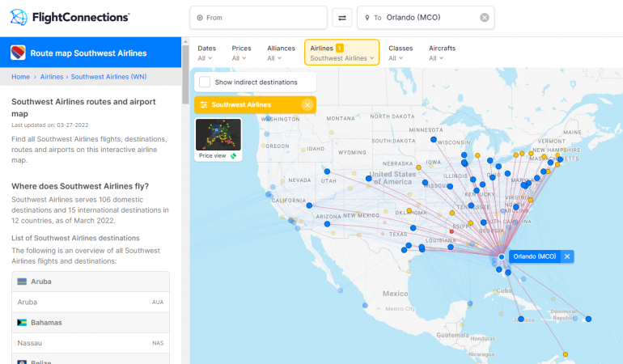623x364 pixels.
Task: Clear the Orlando (MCO) destination field
Action: (x=484, y=17)
